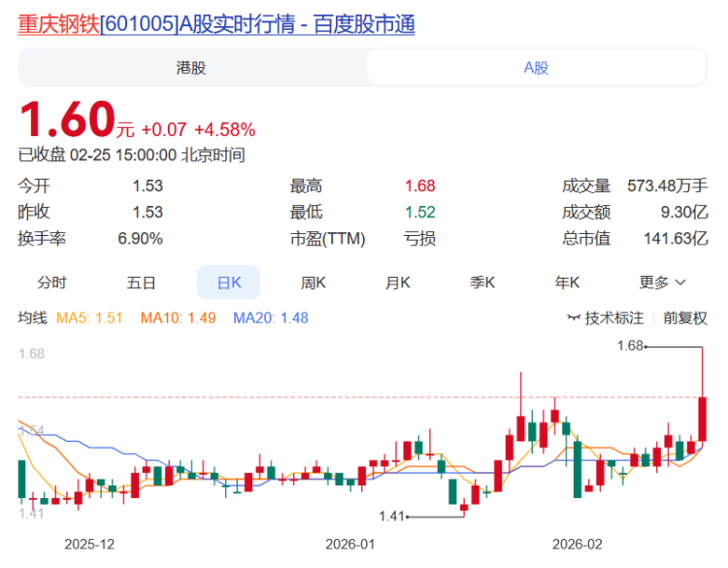Click the 1.41 low price annotation
The width and height of the screenshot is (728, 568).
[392, 516]
